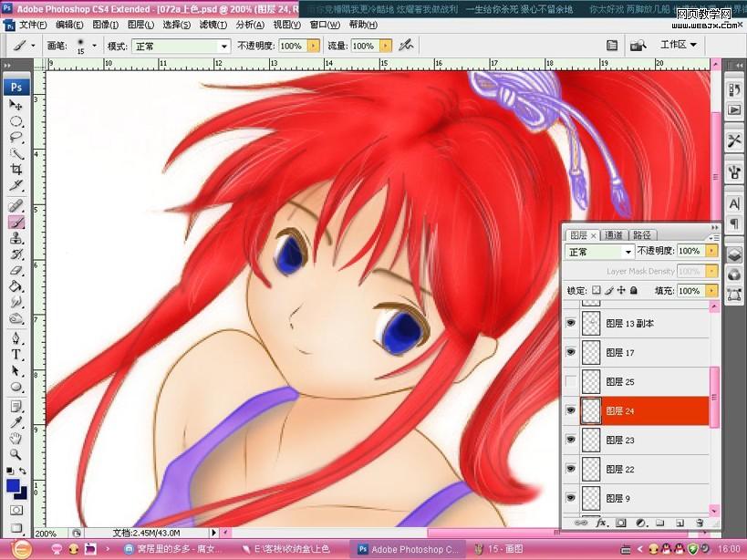747x560 pixels.
Task: Hide layer 图层 23
Action: click(x=571, y=440)
